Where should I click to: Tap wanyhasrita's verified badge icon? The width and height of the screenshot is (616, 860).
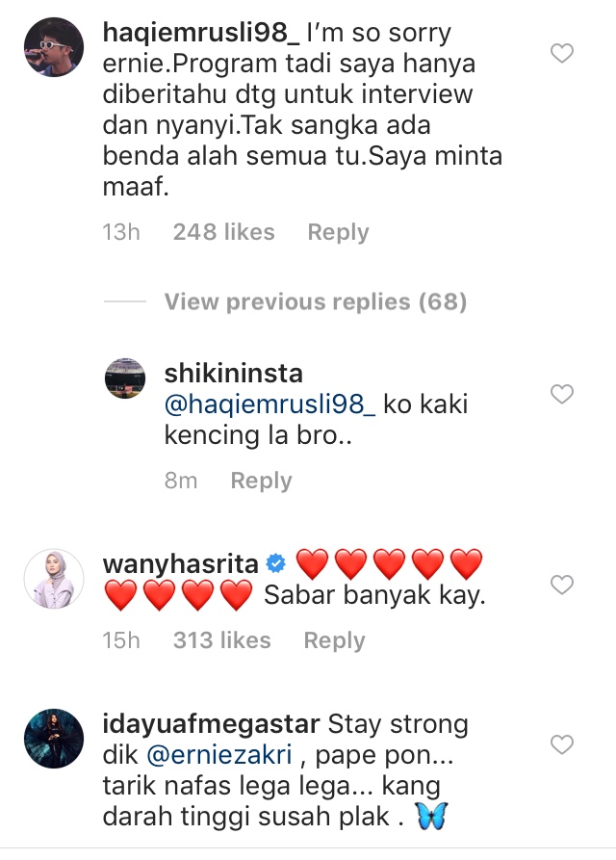pyautogui.click(x=275, y=563)
